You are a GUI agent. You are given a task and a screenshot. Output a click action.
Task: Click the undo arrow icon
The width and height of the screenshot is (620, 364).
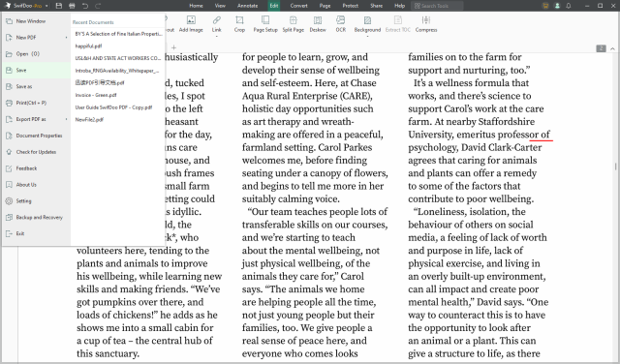[x=85, y=6]
